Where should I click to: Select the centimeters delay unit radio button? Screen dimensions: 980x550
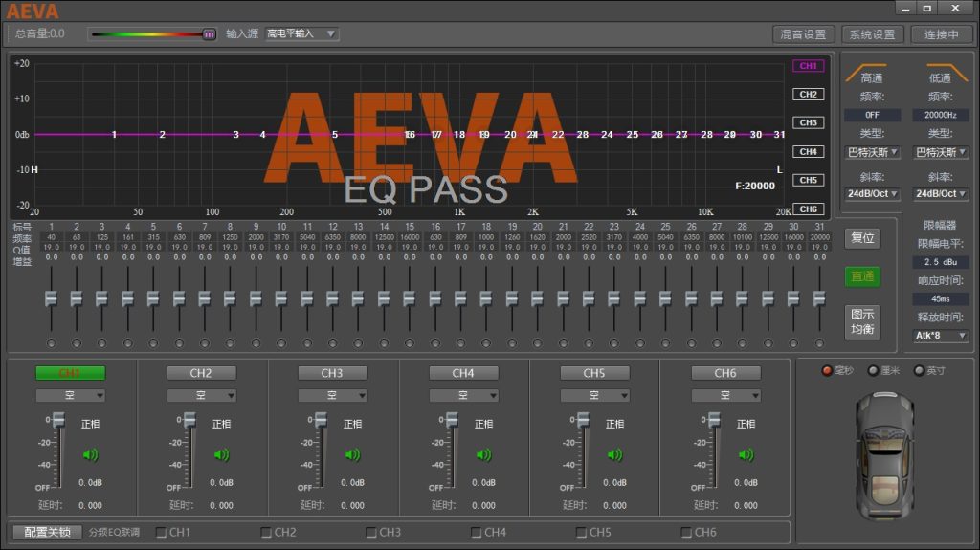pos(873,370)
